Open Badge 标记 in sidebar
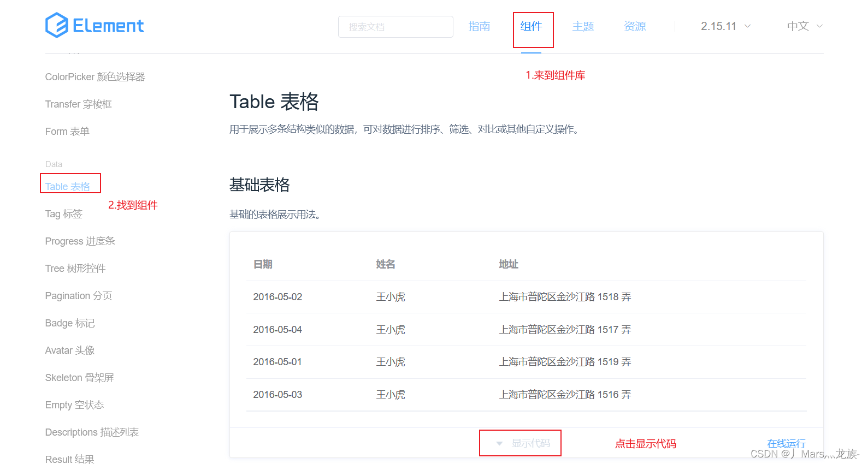This screenshot has width=868, height=464. [x=70, y=323]
